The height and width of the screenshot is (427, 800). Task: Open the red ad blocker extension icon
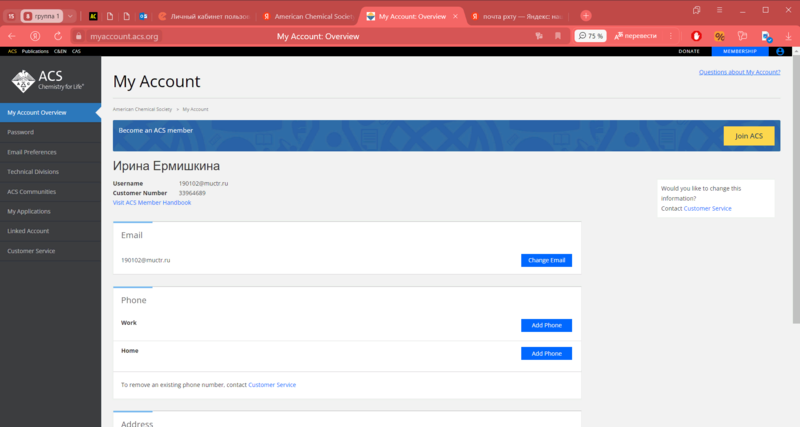[x=696, y=36]
